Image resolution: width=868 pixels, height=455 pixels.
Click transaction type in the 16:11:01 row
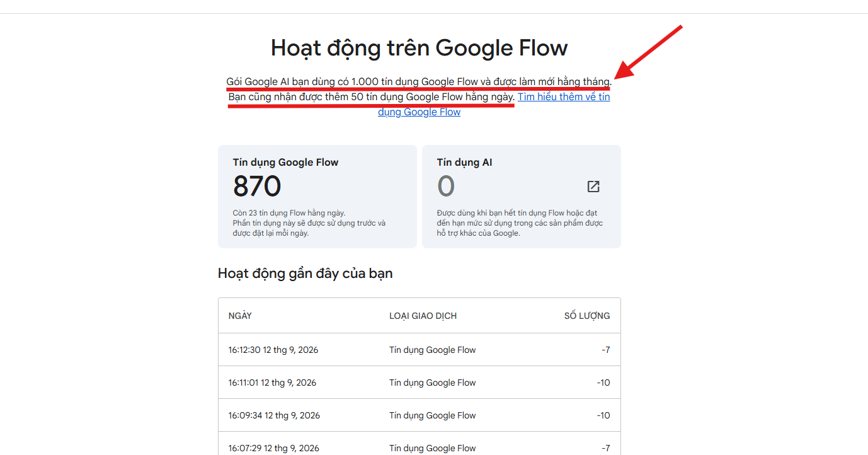[x=433, y=383]
